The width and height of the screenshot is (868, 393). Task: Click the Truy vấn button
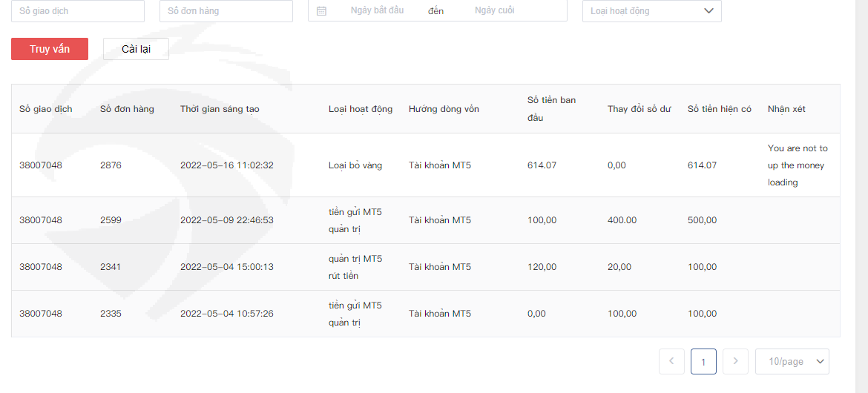[x=50, y=49]
